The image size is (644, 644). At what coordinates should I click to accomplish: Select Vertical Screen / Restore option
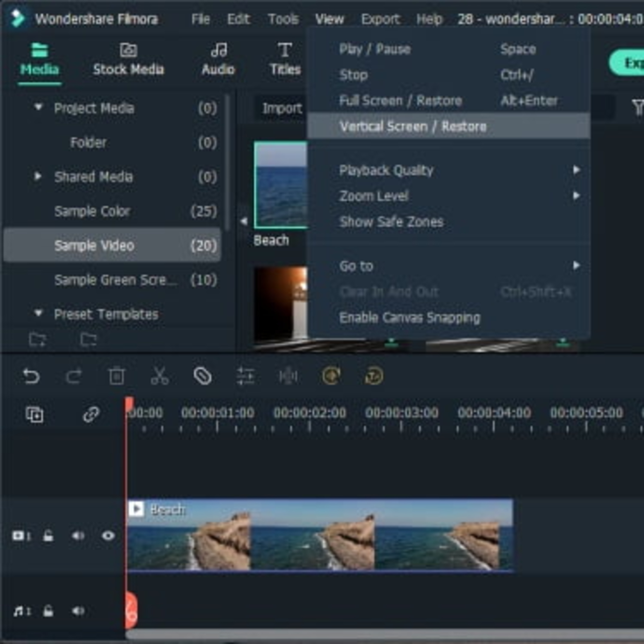click(x=449, y=126)
